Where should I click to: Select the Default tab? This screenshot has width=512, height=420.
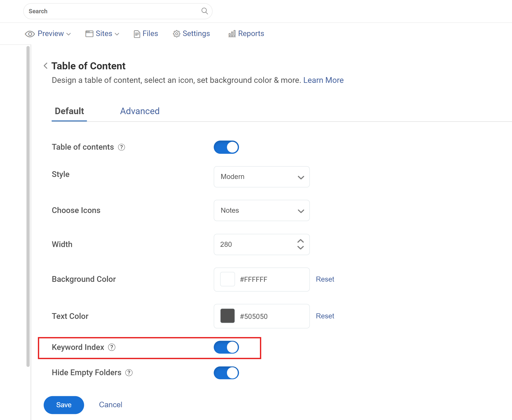pos(69,111)
